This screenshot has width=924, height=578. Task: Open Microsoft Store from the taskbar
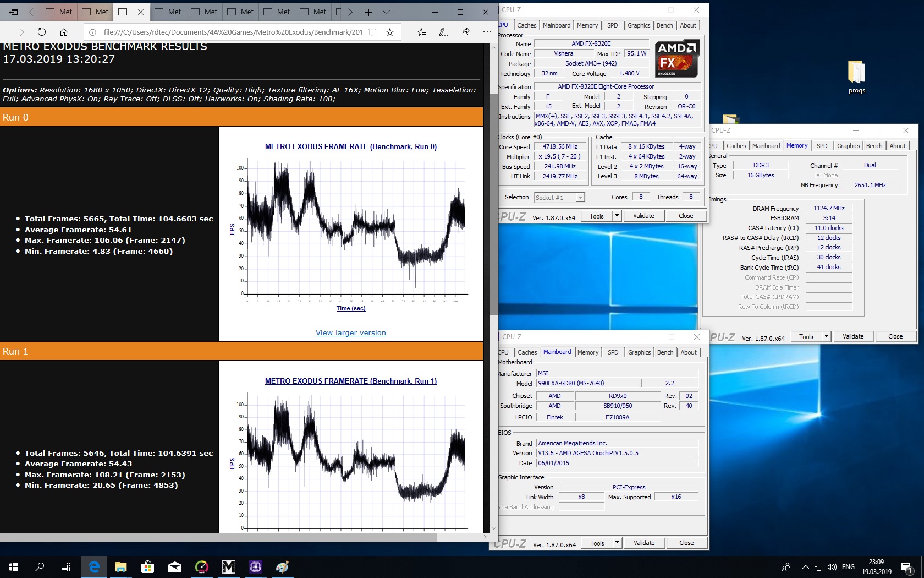[147, 566]
